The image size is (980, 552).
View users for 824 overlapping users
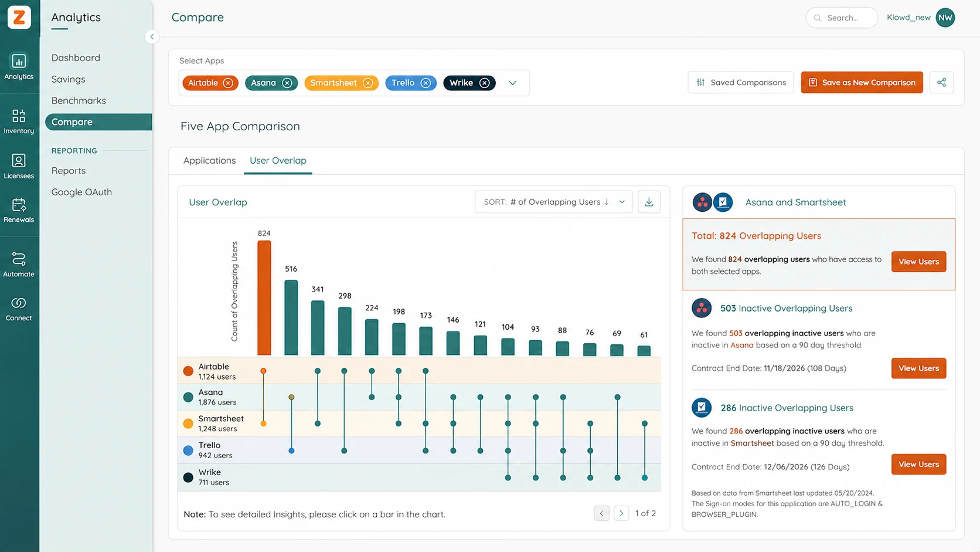point(918,262)
